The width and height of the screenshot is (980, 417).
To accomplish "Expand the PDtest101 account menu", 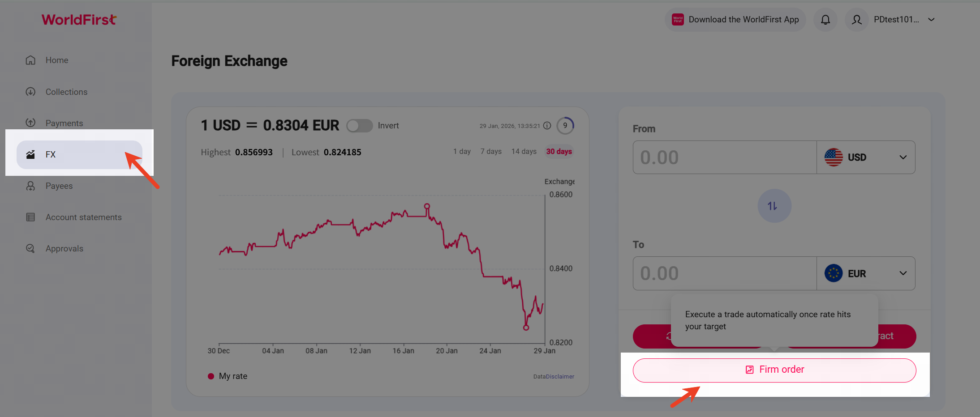I will tap(931, 20).
